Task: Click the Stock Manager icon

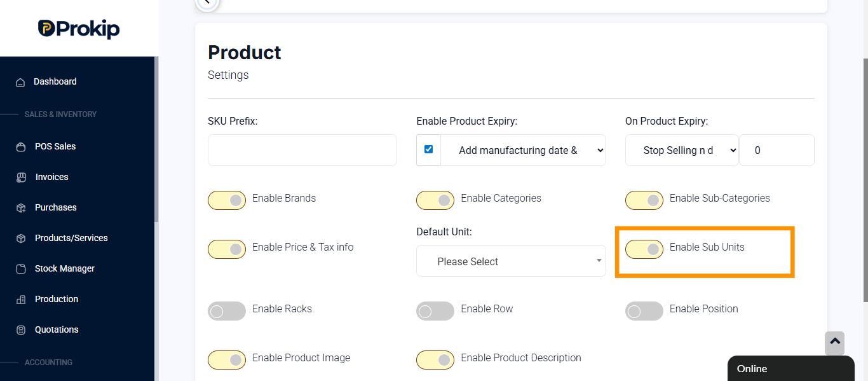Action: click(x=21, y=269)
